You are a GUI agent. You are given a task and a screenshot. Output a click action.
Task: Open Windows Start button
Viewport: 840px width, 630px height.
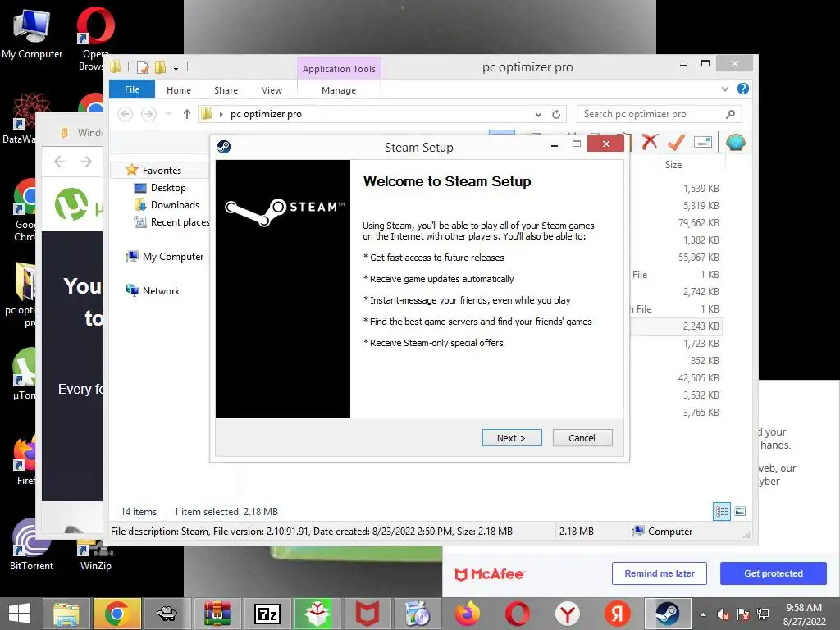(x=20, y=614)
